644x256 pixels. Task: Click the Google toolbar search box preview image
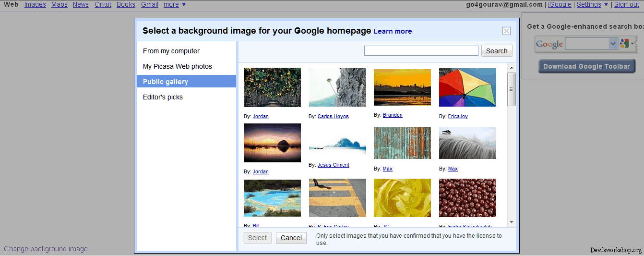586,44
